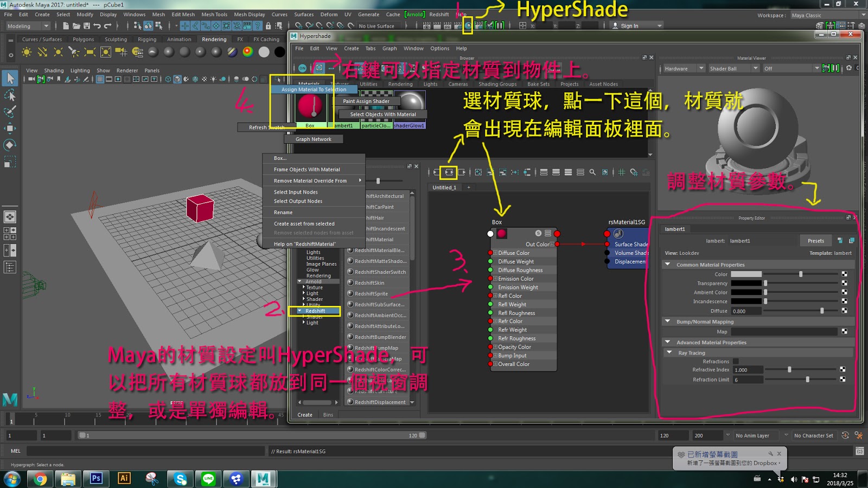The width and height of the screenshot is (868, 488).
Task: Toggle the Color attribute map button
Action: (x=844, y=274)
